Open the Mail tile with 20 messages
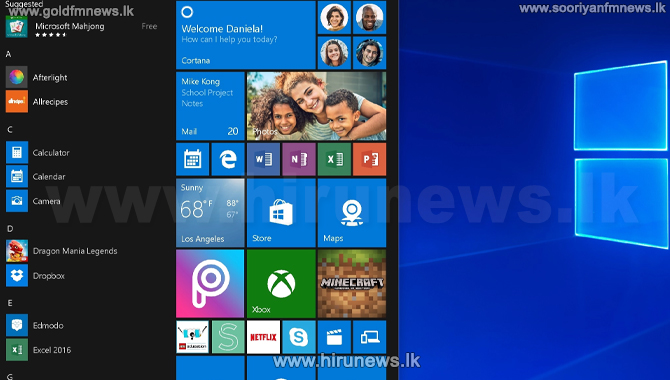The height and width of the screenshot is (380, 670). [210, 106]
